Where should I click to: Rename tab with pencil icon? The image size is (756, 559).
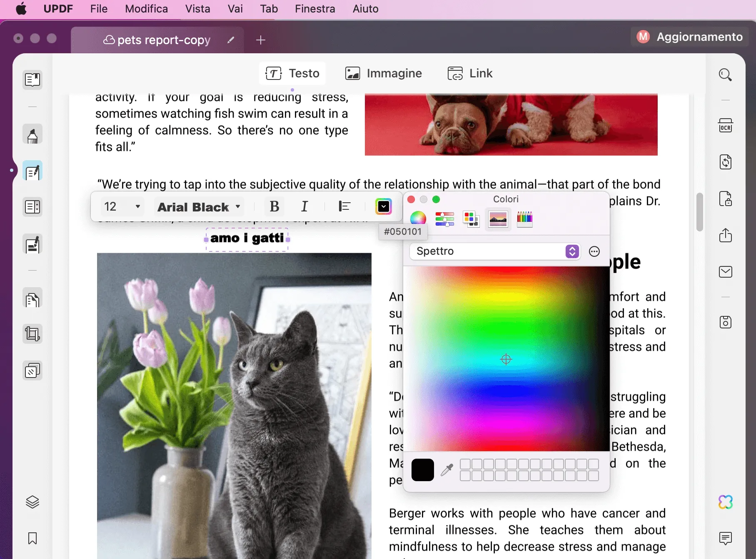click(x=231, y=40)
